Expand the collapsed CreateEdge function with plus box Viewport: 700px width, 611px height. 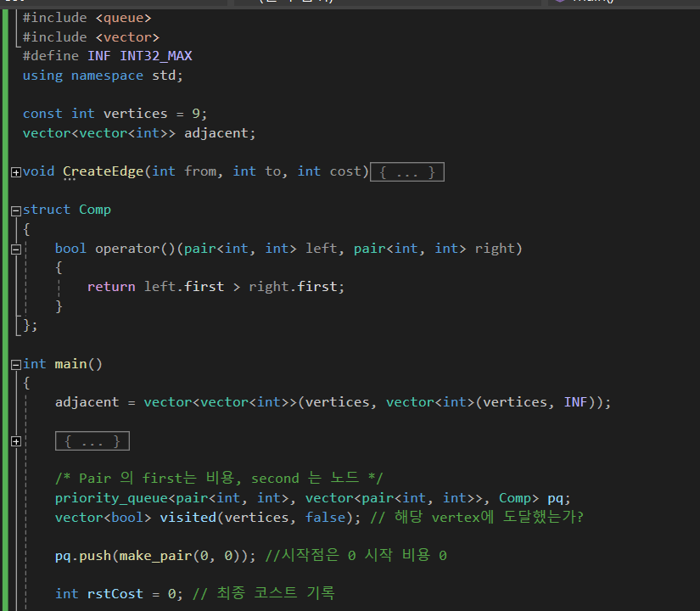click(15, 172)
